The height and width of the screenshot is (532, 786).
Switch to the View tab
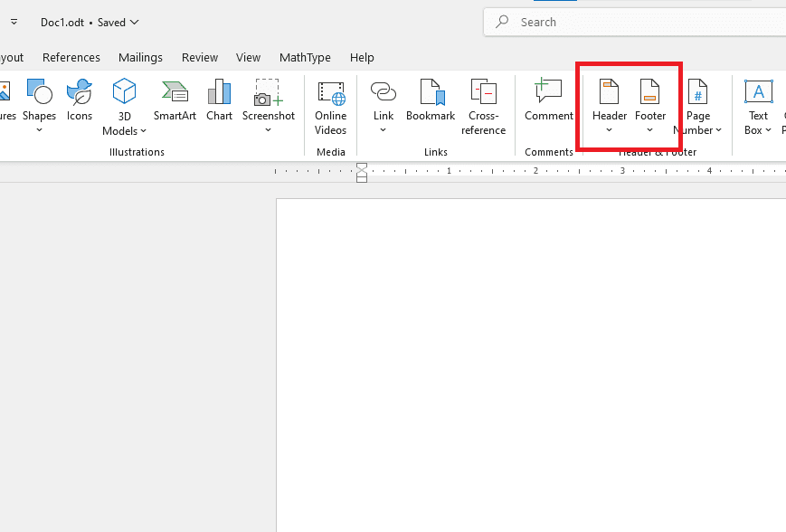[248, 58]
